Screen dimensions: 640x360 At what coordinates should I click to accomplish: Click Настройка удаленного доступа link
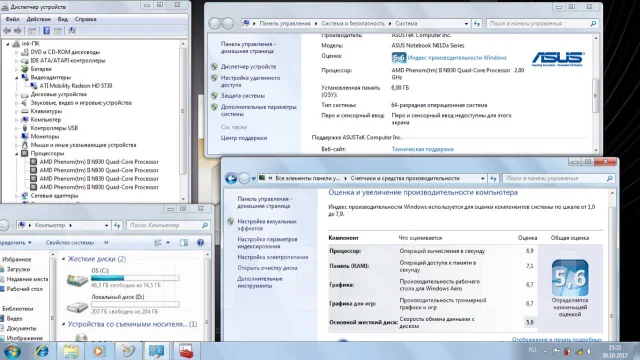pos(250,81)
